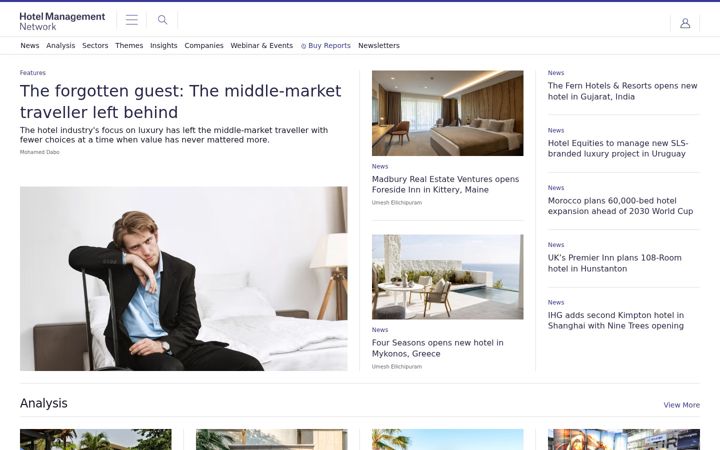720x450 pixels.
Task: Click the Analysis section heading
Action: [x=44, y=403]
